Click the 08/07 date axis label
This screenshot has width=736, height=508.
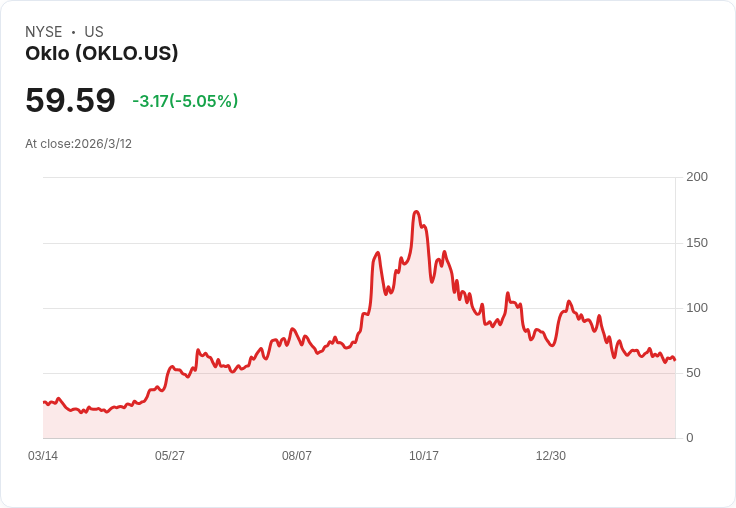[297, 456]
